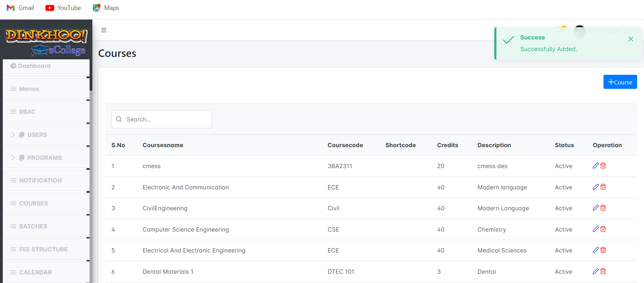Viewport: 644px width, 283px height.
Task: Edit Electronic And Communication course
Action: tap(596, 187)
